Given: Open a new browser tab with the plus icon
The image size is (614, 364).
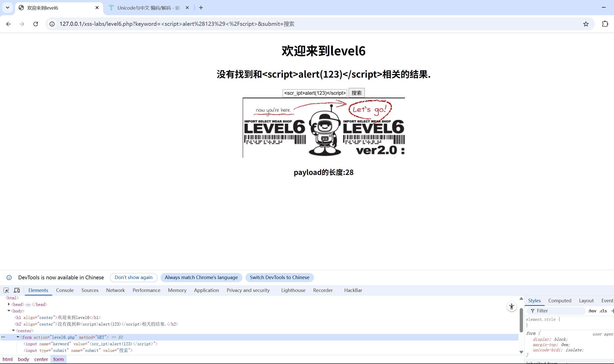Looking at the screenshot, I should click(x=201, y=8).
